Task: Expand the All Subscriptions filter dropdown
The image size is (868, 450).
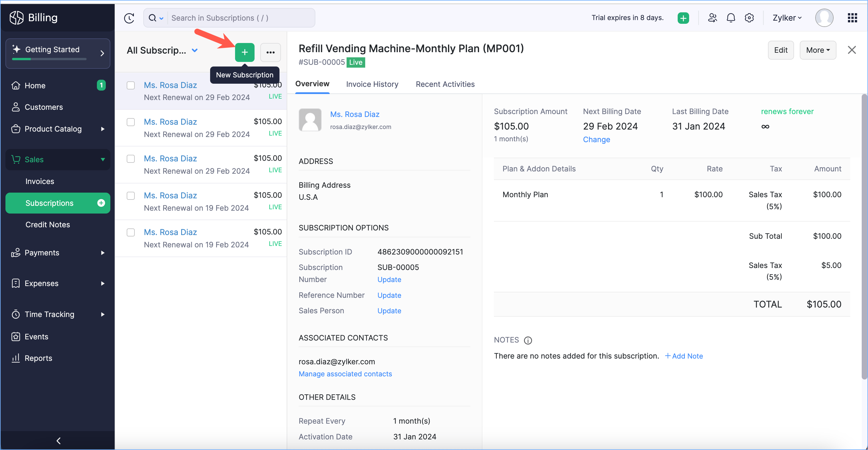Action: pyautogui.click(x=195, y=50)
